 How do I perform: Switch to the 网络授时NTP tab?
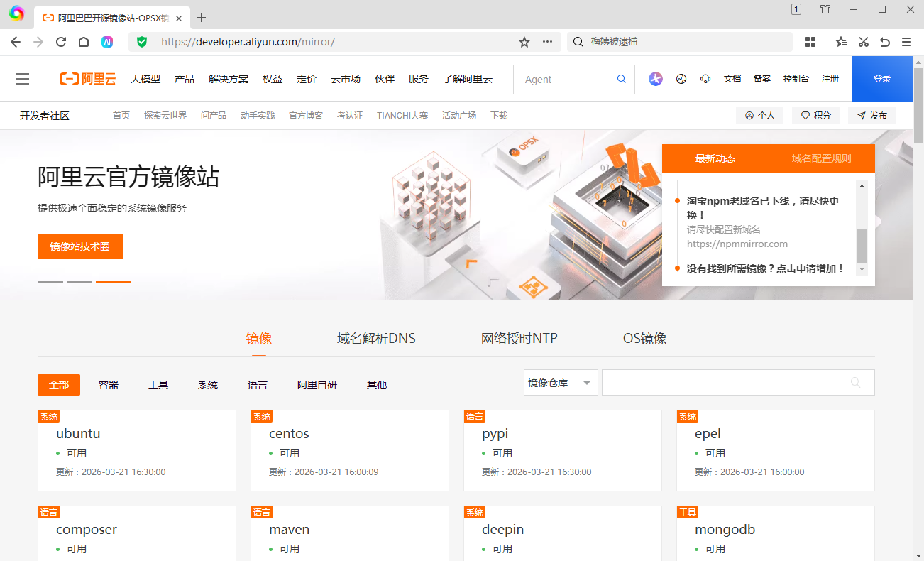tap(519, 339)
